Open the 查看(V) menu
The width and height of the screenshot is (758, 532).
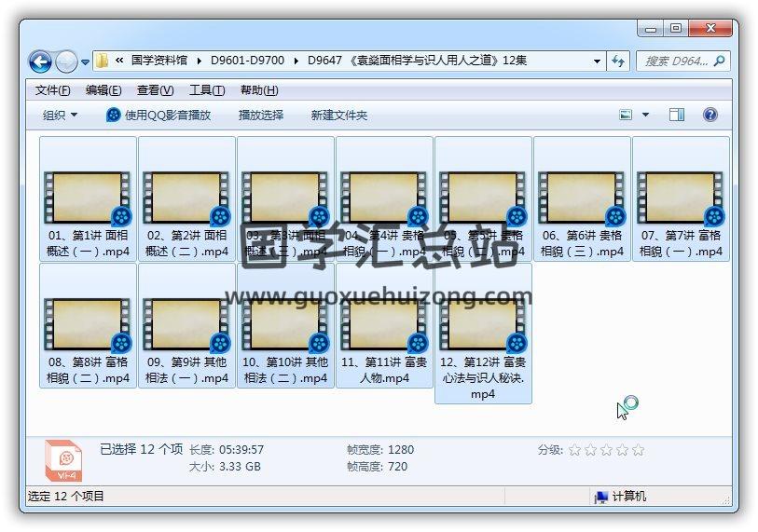tap(155, 90)
